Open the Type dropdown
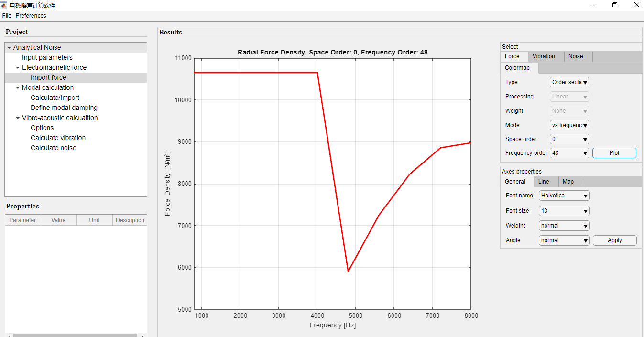The image size is (644, 337). (x=569, y=82)
